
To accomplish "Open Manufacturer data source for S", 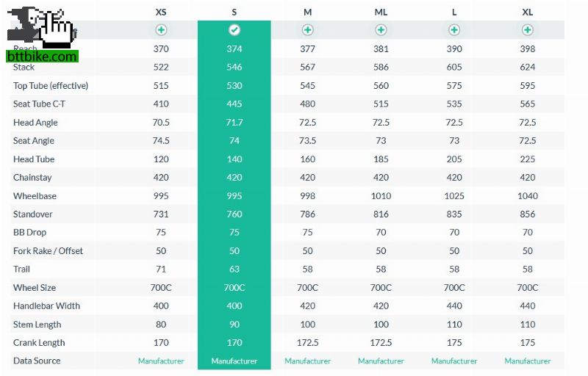I will tap(234, 361).
